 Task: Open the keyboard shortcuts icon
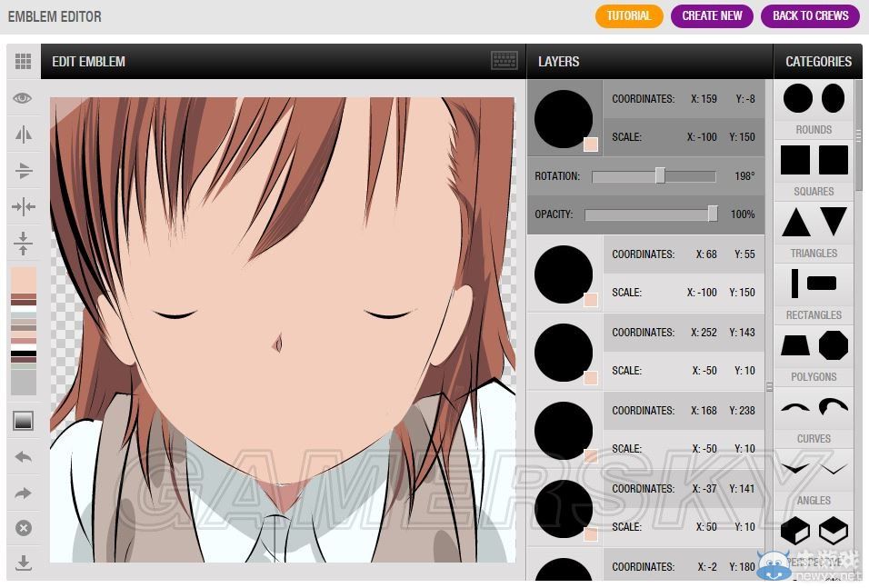(x=504, y=61)
